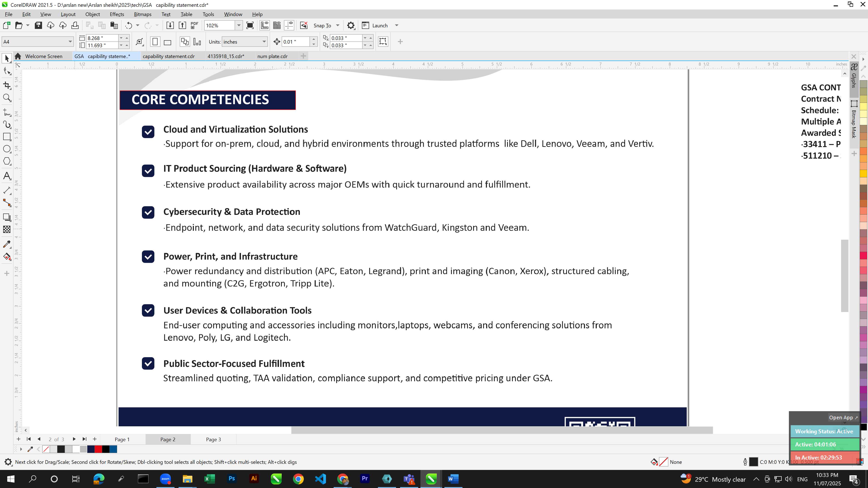Viewport: 868px width, 488px height.
Task: Expand the document palette flyout arrow
Action: click(x=21, y=449)
